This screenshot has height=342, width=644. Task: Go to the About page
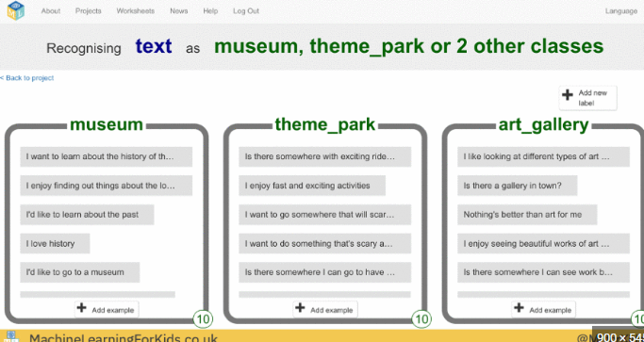point(51,11)
